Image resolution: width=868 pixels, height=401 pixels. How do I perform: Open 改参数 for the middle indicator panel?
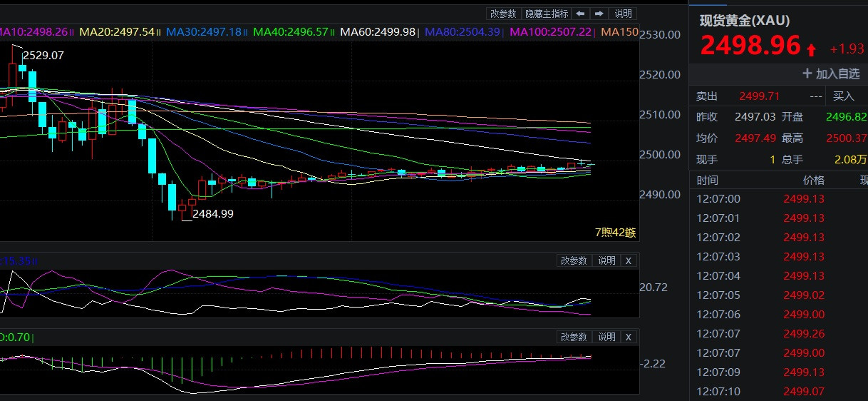[x=574, y=261]
